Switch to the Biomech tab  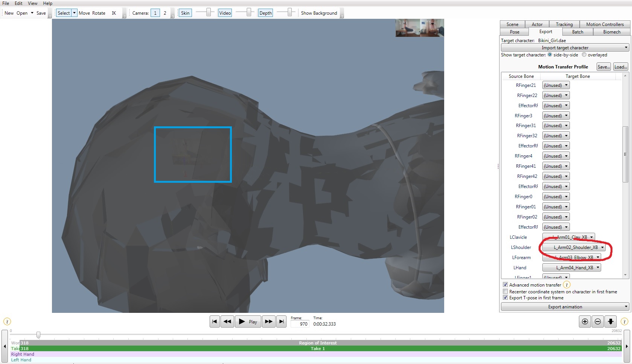click(x=612, y=32)
